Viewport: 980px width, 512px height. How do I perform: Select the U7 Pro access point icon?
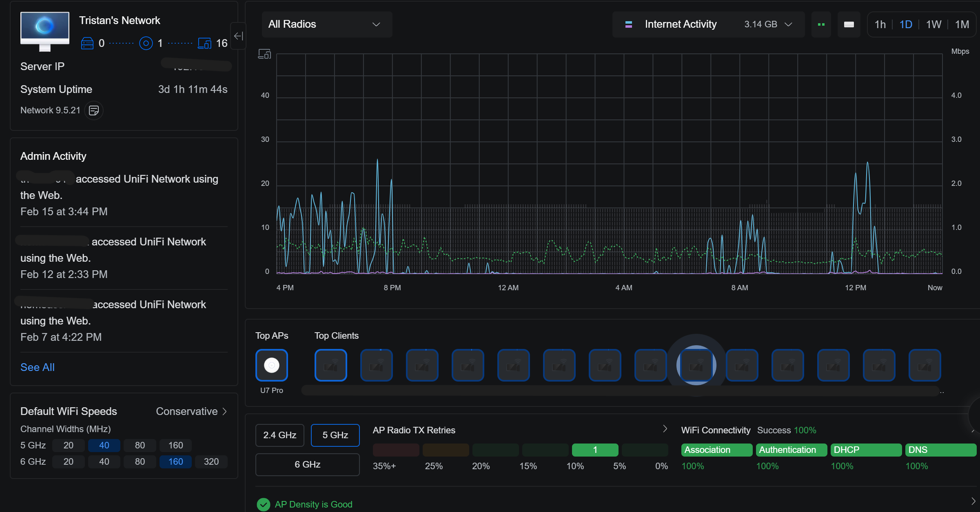click(x=272, y=365)
